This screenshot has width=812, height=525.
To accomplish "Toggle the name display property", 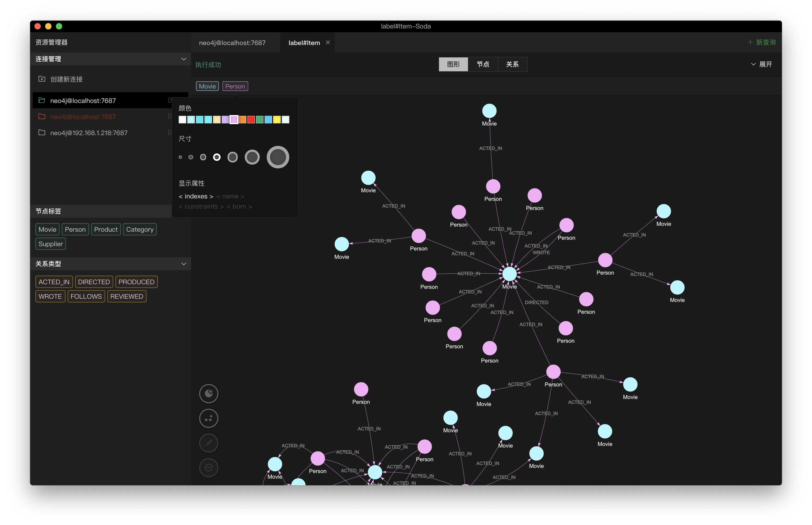I will (230, 196).
